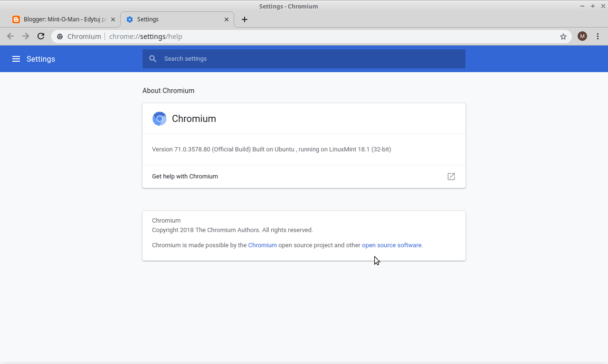Open the Settings hamburger main menu

coord(16,59)
